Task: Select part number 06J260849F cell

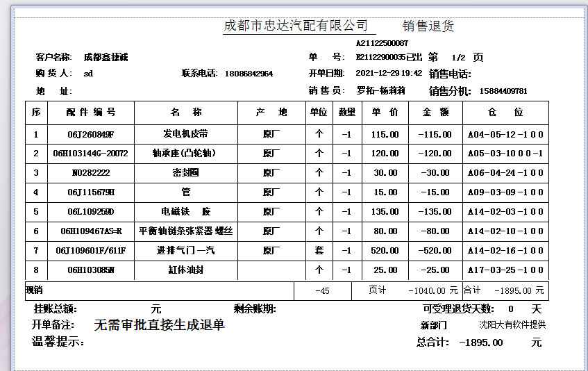Action: coord(90,134)
